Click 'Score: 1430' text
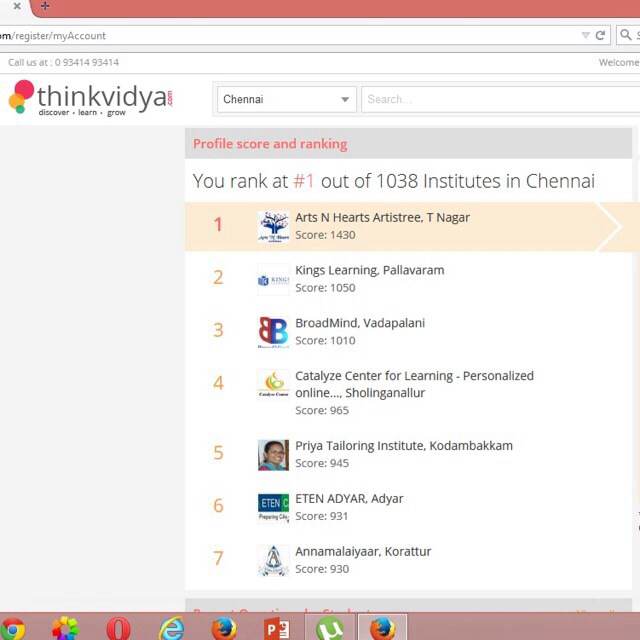 (325, 235)
